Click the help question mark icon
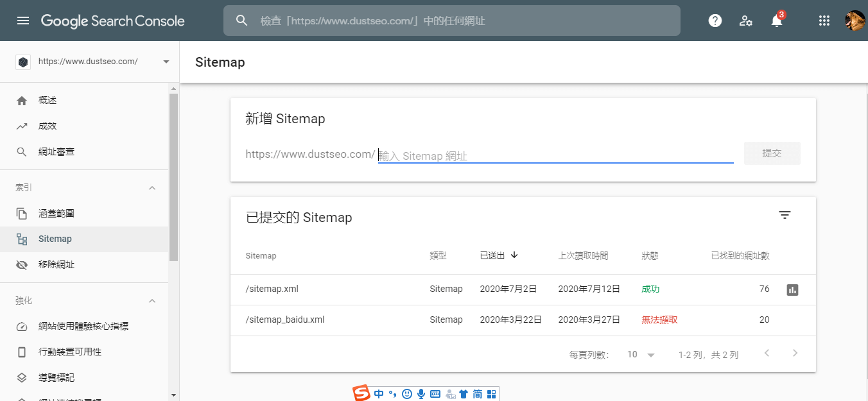The height and width of the screenshot is (401, 868). (715, 21)
